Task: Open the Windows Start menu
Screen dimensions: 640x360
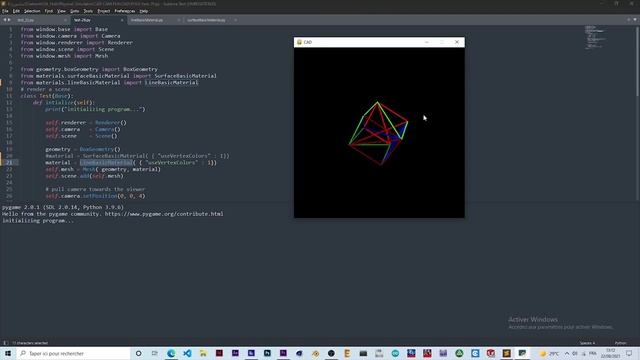Action: [x=8, y=353]
